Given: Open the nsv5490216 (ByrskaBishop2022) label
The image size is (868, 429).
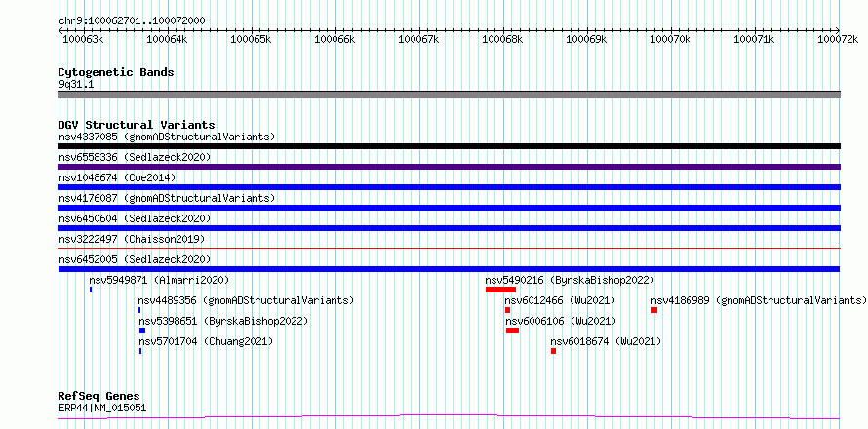Looking at the screenshot, I should 571,280.
